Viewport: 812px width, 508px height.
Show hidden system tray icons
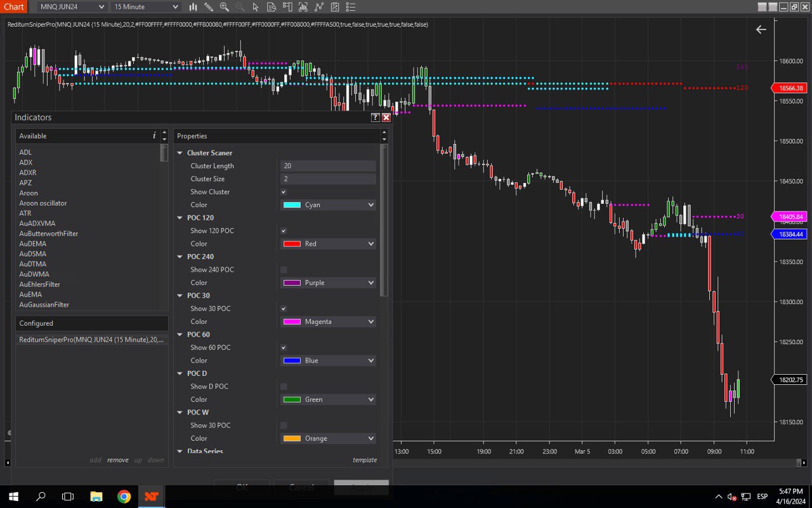(718, 497)
